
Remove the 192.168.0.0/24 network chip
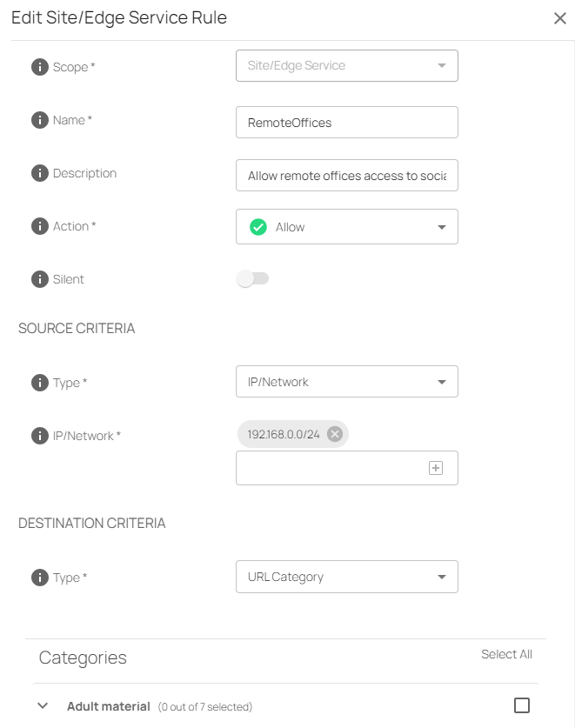335,434
